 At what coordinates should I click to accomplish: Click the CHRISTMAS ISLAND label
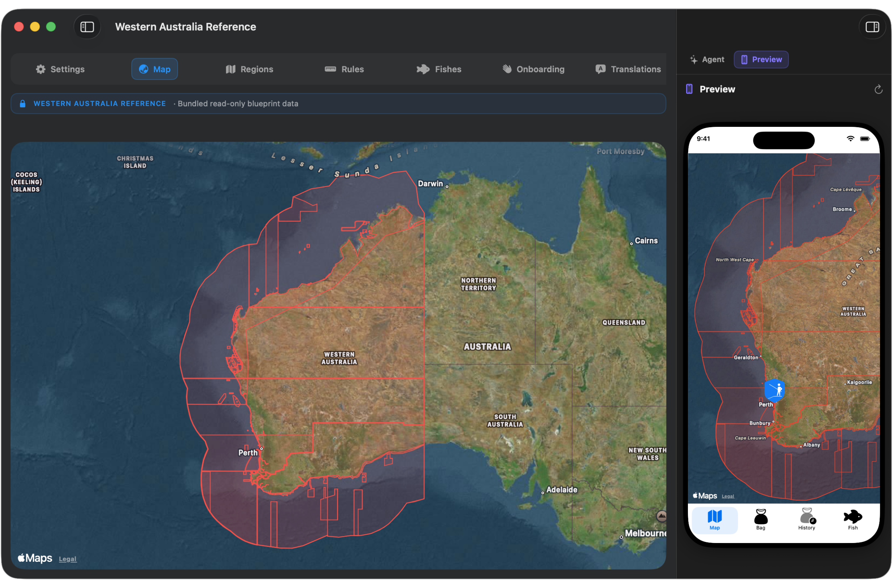[x=135, y=162]
